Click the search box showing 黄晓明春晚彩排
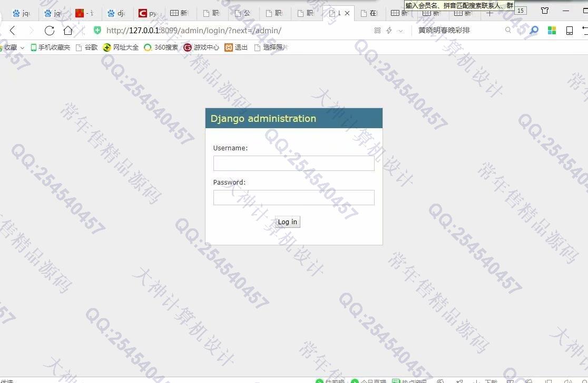The height and width of the screenshot is (383, 588). coord(460,31)
